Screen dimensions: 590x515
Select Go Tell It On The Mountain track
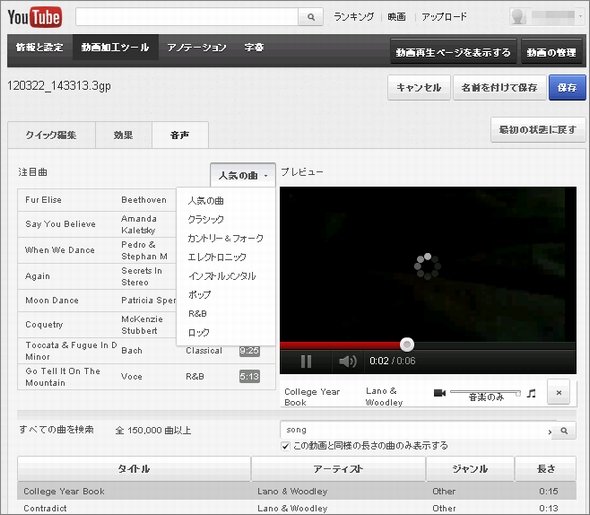click(x=146, y=377)
